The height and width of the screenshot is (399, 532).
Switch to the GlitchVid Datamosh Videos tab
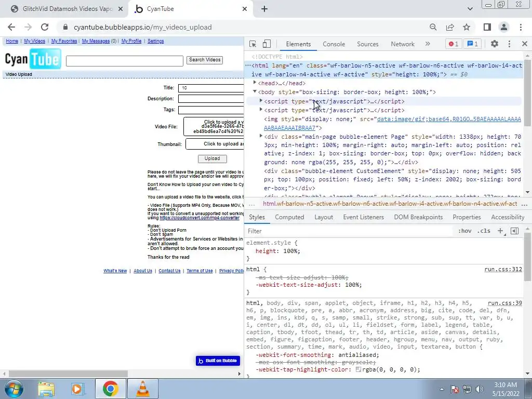tap(64, 9)
